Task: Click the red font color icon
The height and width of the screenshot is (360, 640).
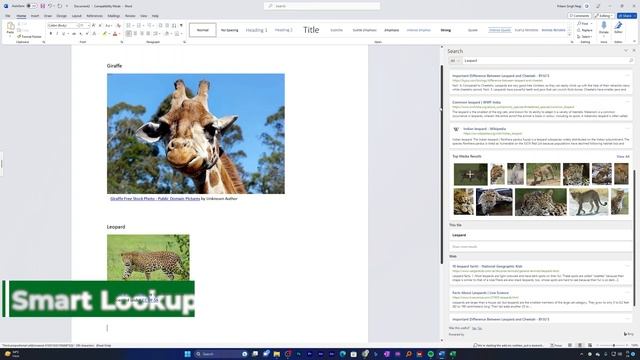Action: coord(115,34)
